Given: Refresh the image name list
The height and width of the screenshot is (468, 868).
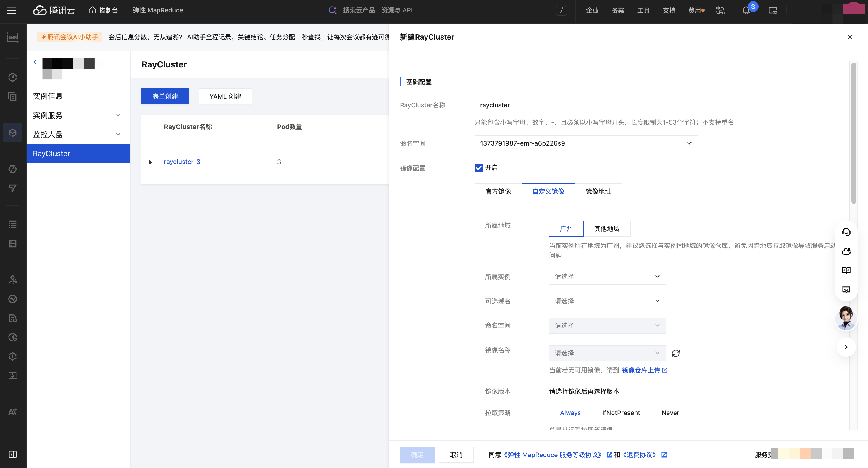Looking at the screenshot, I should coord(676,353).
